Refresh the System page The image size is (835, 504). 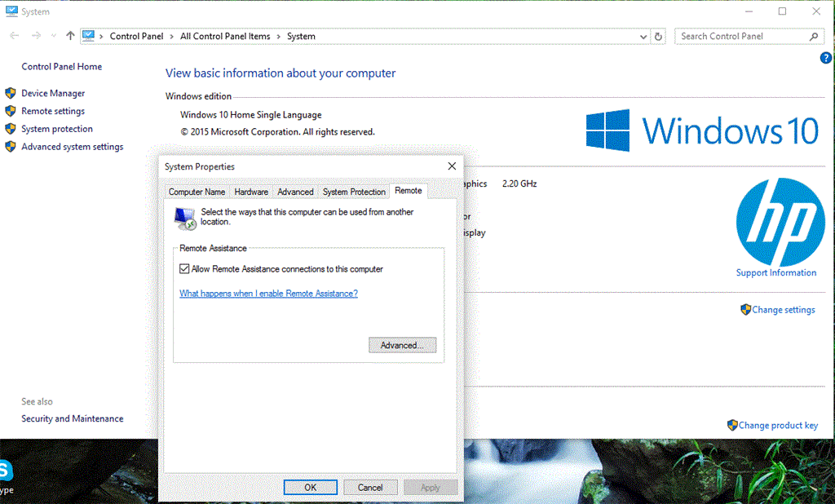point(658,36)
